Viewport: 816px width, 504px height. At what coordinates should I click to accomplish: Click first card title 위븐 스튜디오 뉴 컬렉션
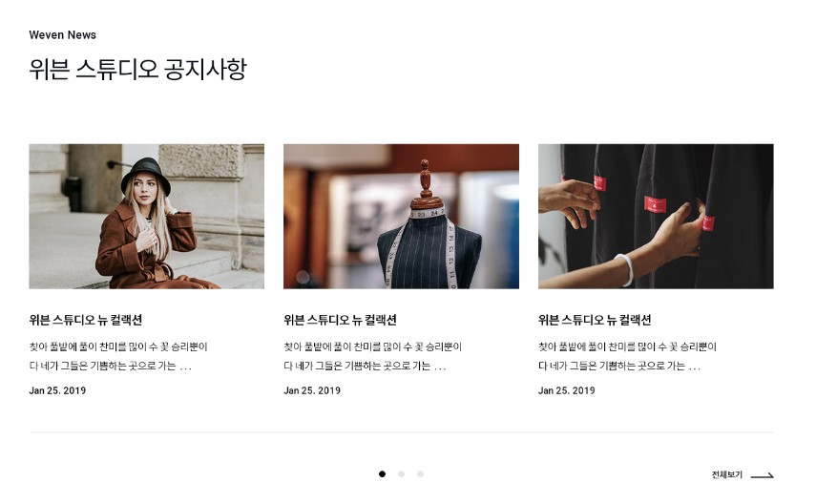pyautogui.click(x=86, y=320)
